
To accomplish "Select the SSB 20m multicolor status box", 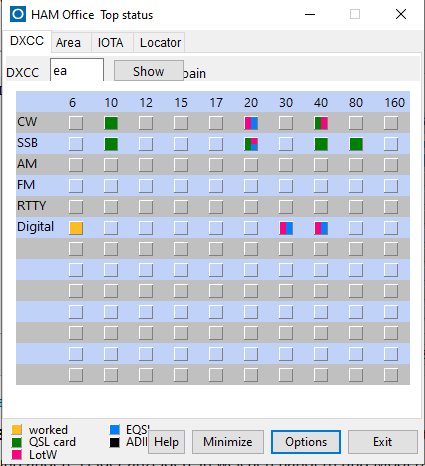I will (x=251, y=144).
